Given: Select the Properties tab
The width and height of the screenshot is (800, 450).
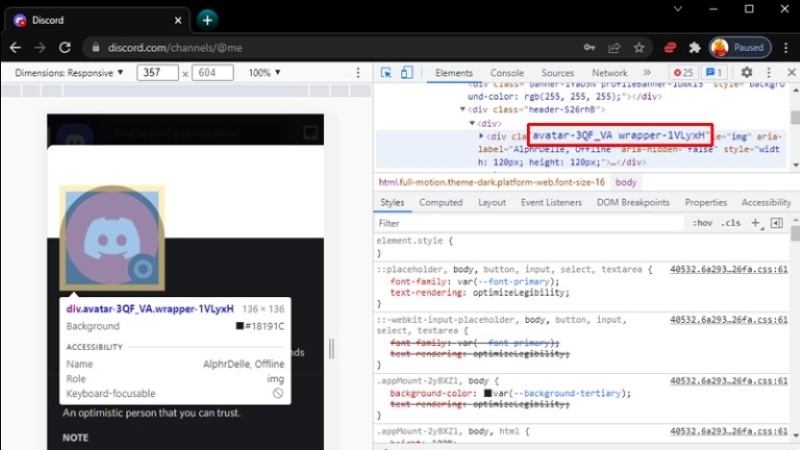Looking at the screenshot, I should point(706,203).
